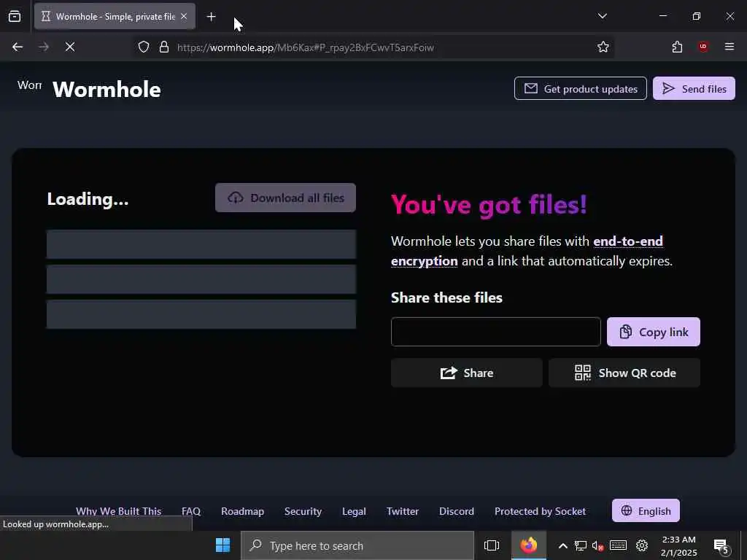Click the Firefox taskbar icon
The width and height of the screenshot is (747, 560).
(x=528, y=545)
